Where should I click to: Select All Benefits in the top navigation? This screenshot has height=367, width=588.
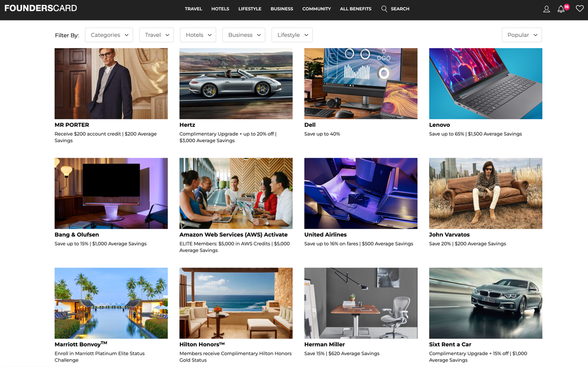(x=356, y=9)
